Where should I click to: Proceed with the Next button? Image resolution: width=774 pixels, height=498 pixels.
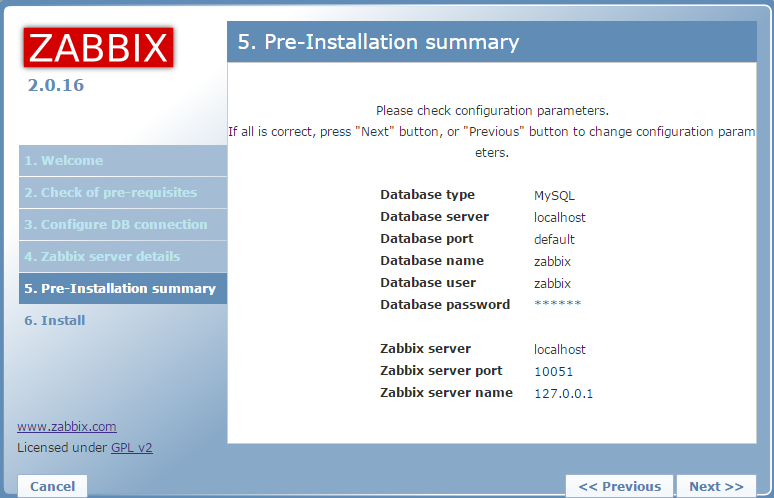click(x=716, y=486)
